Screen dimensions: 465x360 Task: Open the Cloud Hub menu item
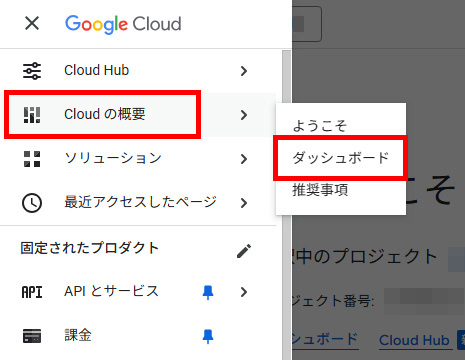[138, 71]
